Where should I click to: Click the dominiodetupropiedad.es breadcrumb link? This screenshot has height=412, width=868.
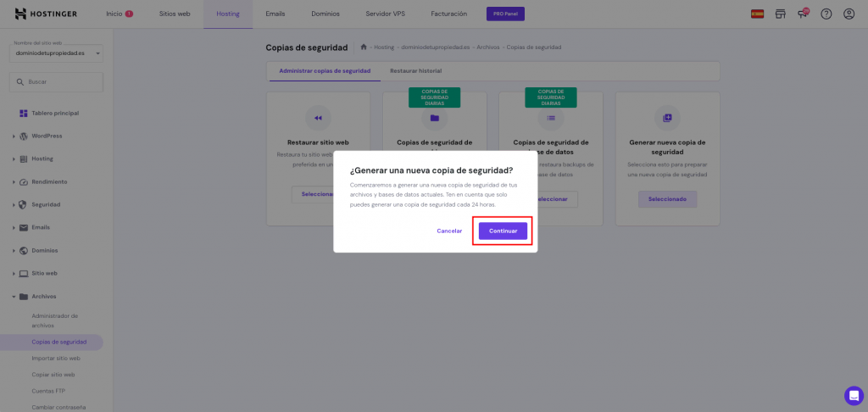click(x=435, y=47)
